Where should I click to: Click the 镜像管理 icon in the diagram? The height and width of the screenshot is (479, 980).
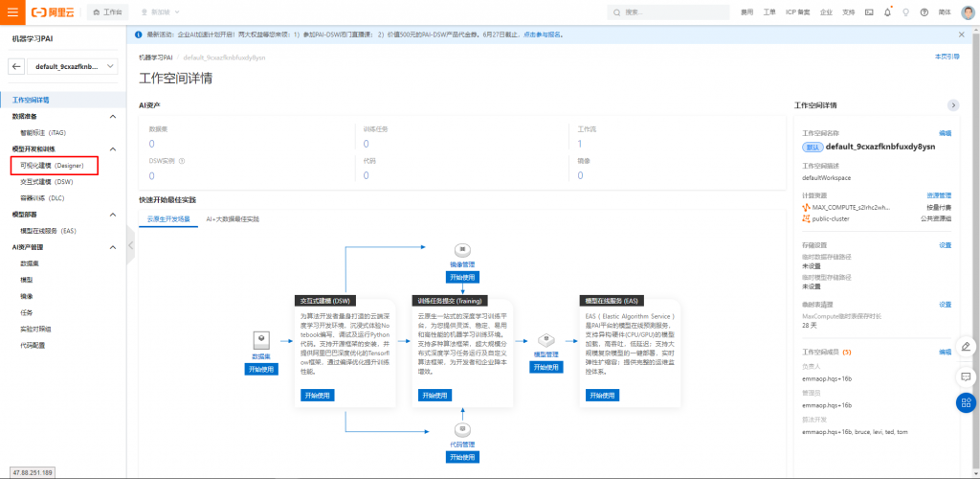pos(462,249)
